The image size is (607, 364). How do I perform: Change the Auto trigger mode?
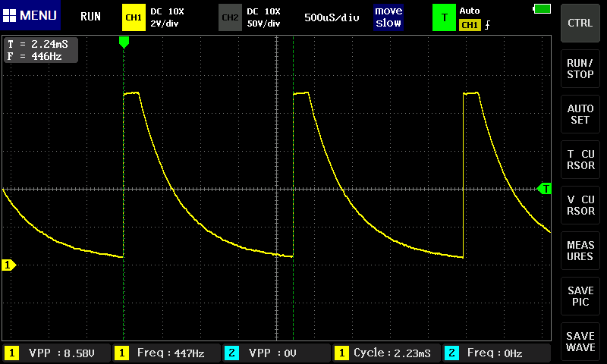pos(469,11)
